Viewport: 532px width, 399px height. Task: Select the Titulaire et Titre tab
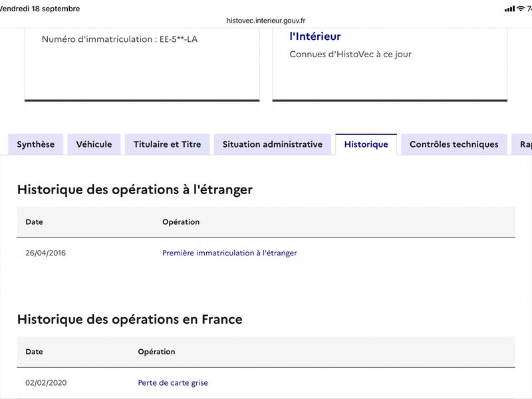[168, 144]
